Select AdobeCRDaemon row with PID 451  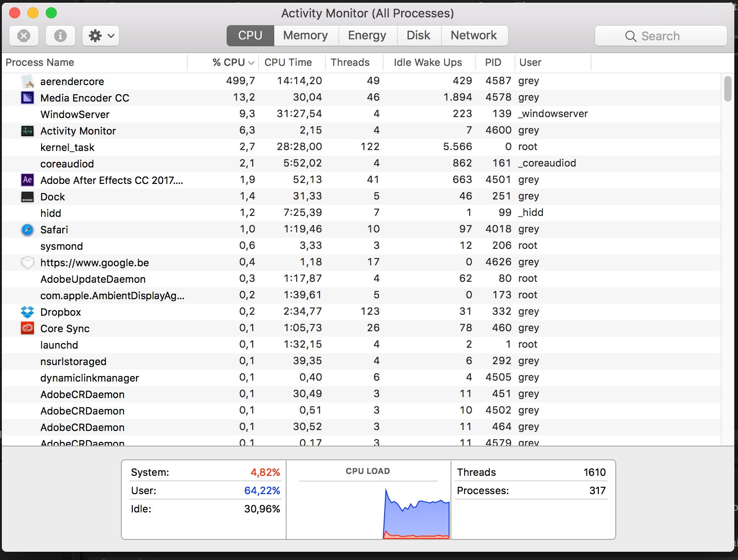click(x=362, y=394)
